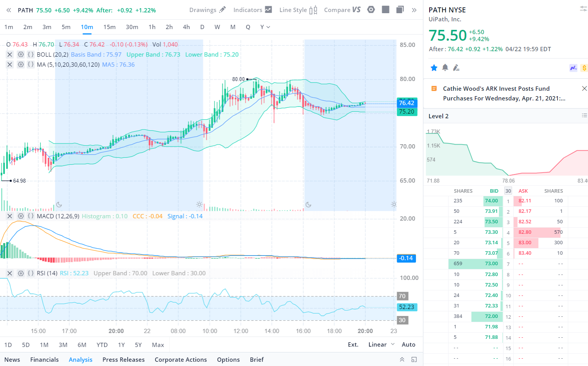Open the Options tab
Image resolution: width=588 pixels, height=366 pixels.
coord(229,360)
